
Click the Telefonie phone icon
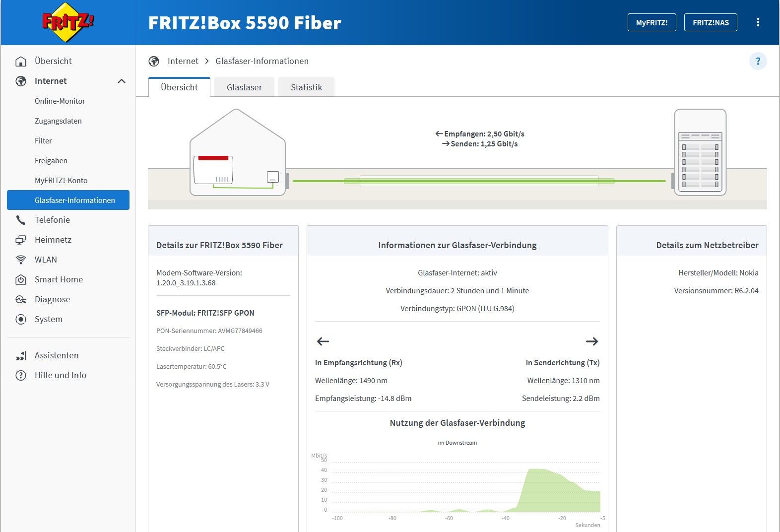21,220
